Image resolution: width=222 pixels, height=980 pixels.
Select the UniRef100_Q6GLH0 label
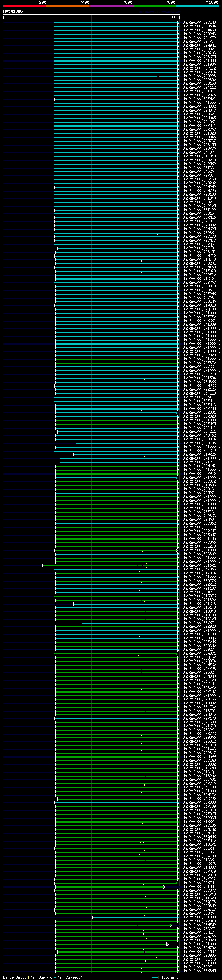(199, 301)
